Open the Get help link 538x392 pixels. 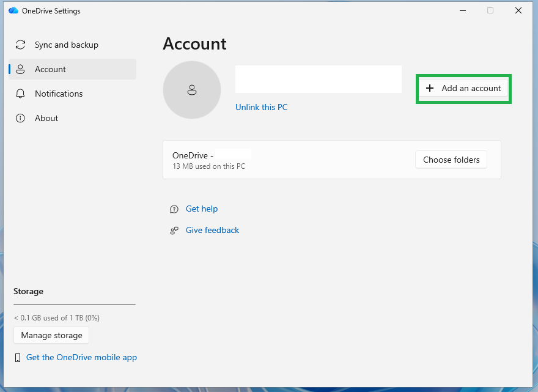pyautogui.click(x=201, y=209)
